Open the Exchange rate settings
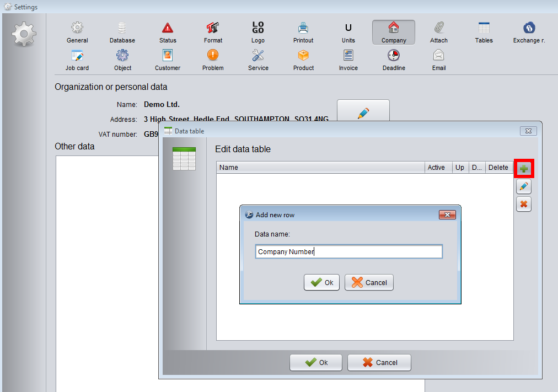The height and width of the screenshot is (392, 558). 529,32
